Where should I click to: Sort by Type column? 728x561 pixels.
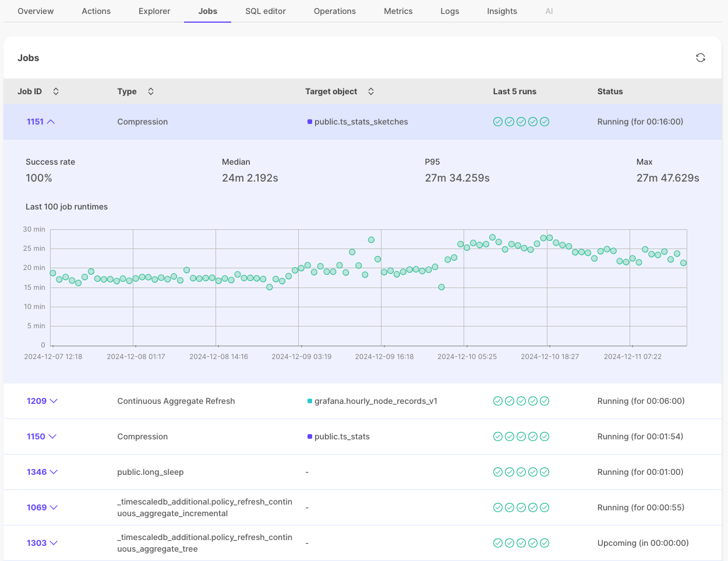tap(151, 91)
